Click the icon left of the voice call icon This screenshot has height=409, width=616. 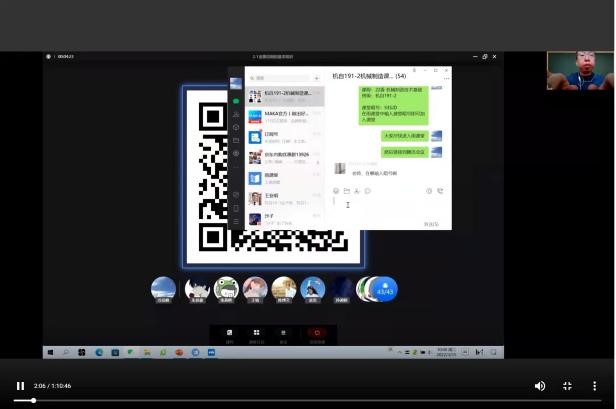tap(429, 191)
